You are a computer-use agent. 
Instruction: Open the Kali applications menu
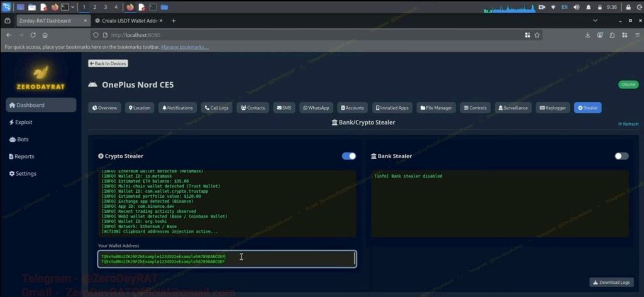point(6,7)
